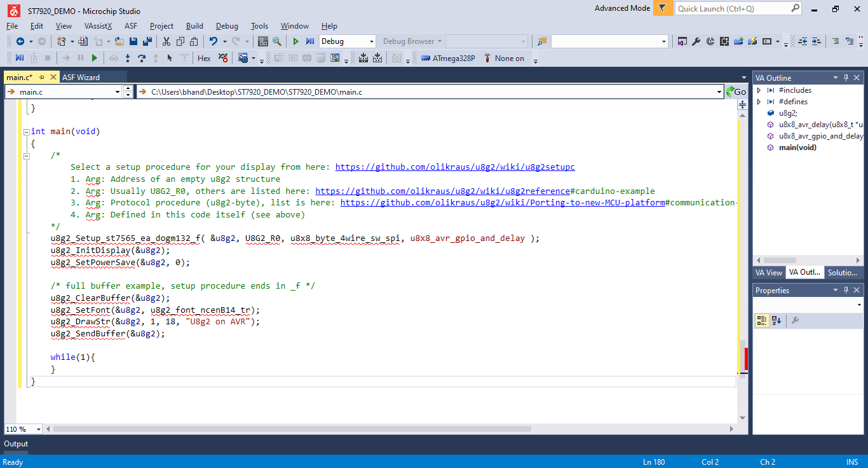
Task: Expand #includes node in VA Outline
Action: (x=759, y=90)
